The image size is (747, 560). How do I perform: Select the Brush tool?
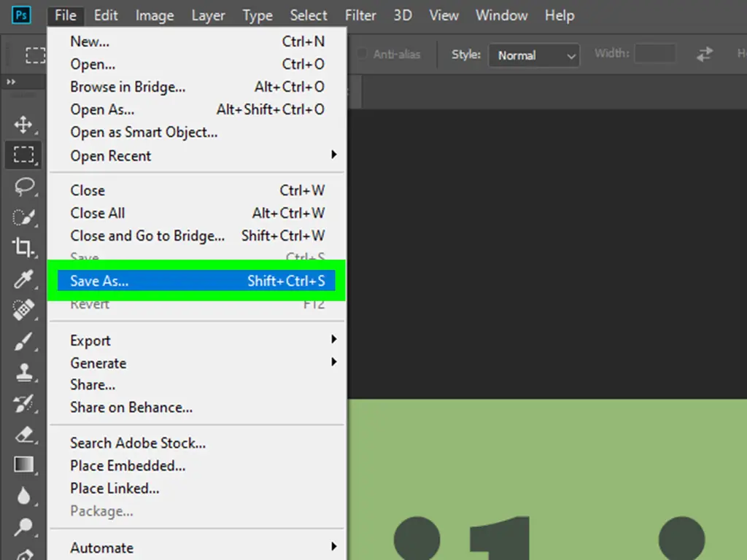click(23, 341)
